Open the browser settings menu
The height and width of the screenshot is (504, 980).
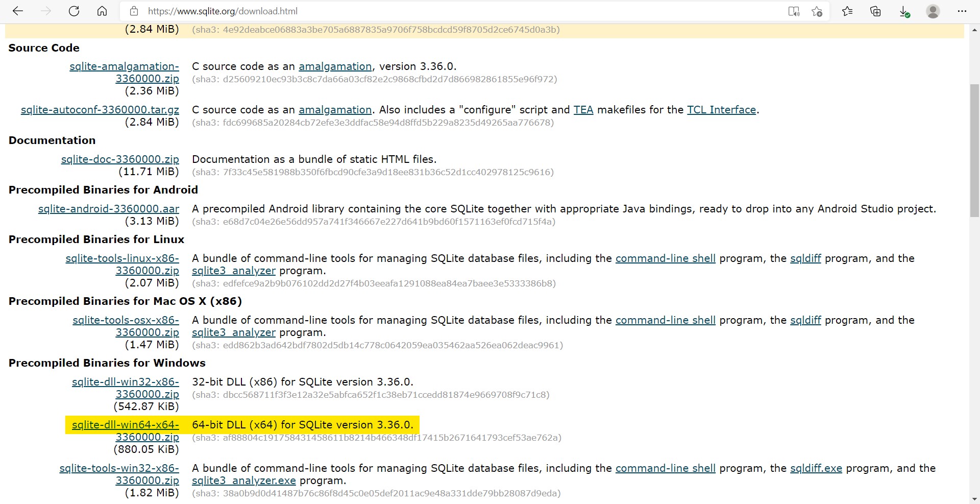click(962, 11)
